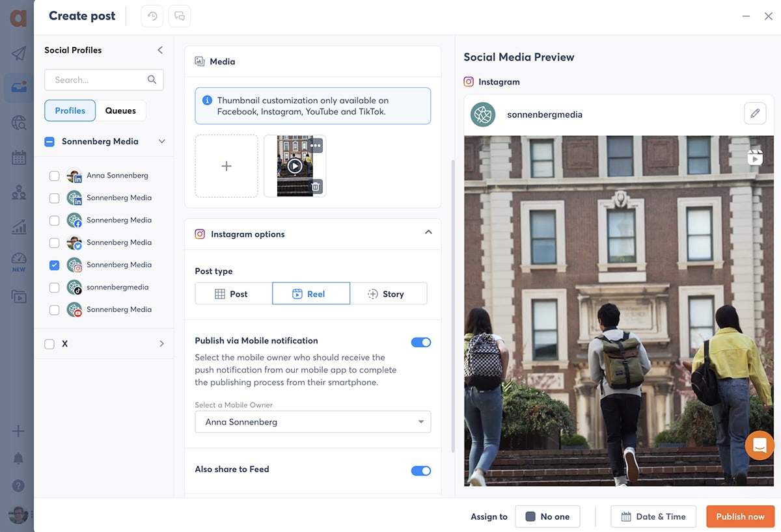Screen dimensions: 781x532
Task: Click the Media section header
Action: (313, 62)
